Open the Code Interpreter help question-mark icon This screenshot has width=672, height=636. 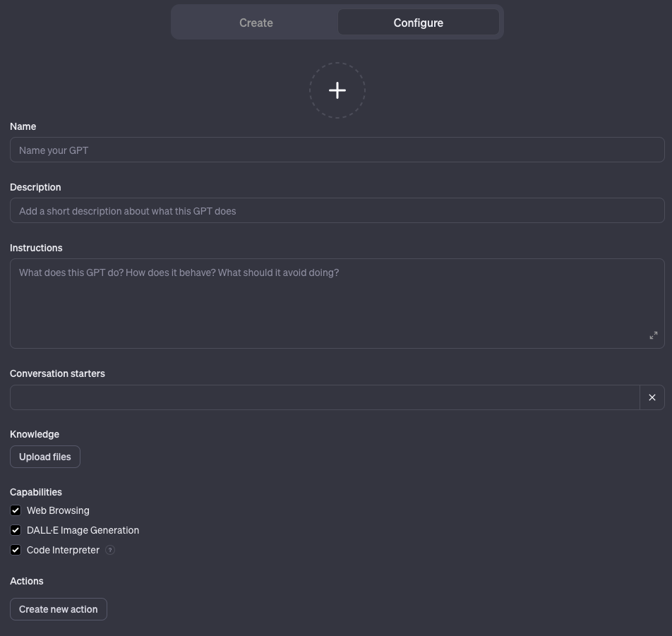coord(110,550)
